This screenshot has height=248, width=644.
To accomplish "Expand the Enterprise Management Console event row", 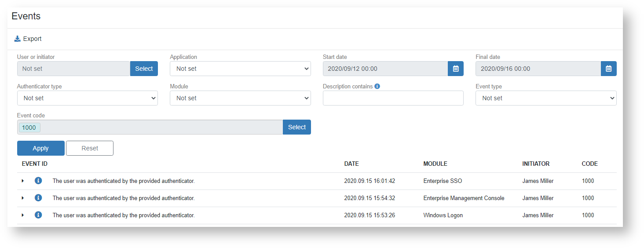I will coord(23,198).
